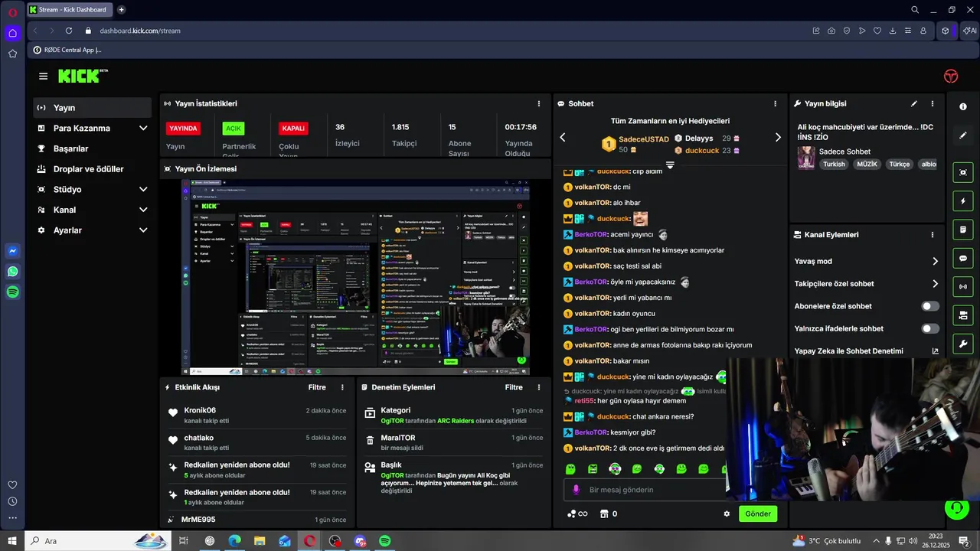Open Opera AI assistant button
The height and width of the screenshot is (551, 980).
pos(970,31)
